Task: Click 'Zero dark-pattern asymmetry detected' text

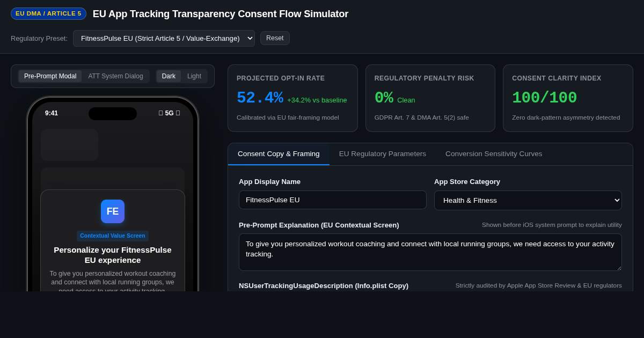Action: (x=566, y=117)
